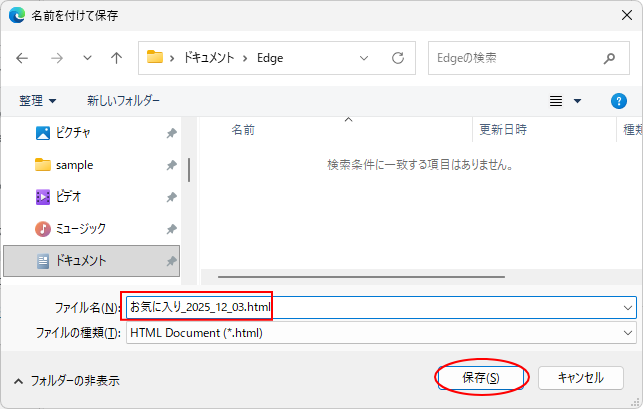The height and width of the screenshot is (409, 643).
Task: Sort by the 更新日時 column header
Action: [x=503, y=130]
